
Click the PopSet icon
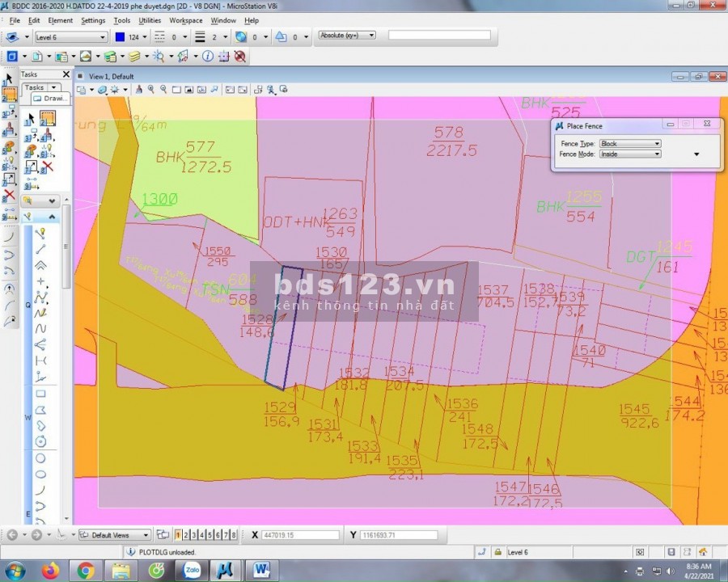coord(239,57)
